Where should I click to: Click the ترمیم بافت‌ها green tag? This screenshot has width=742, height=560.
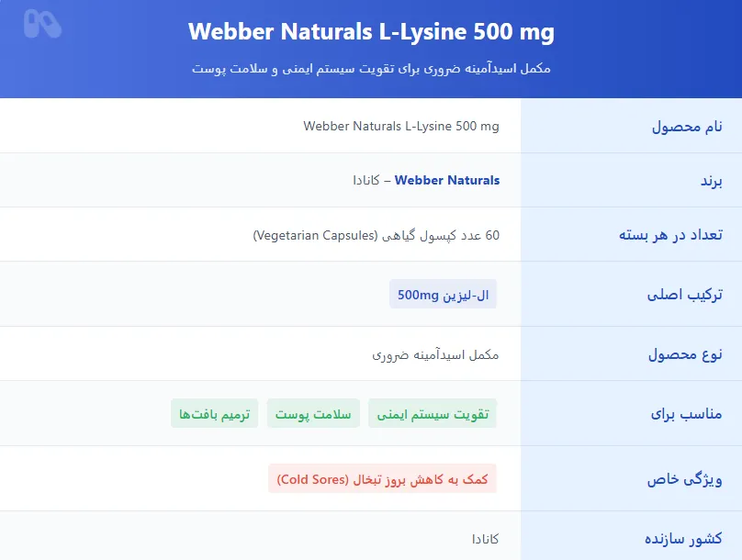214,413
